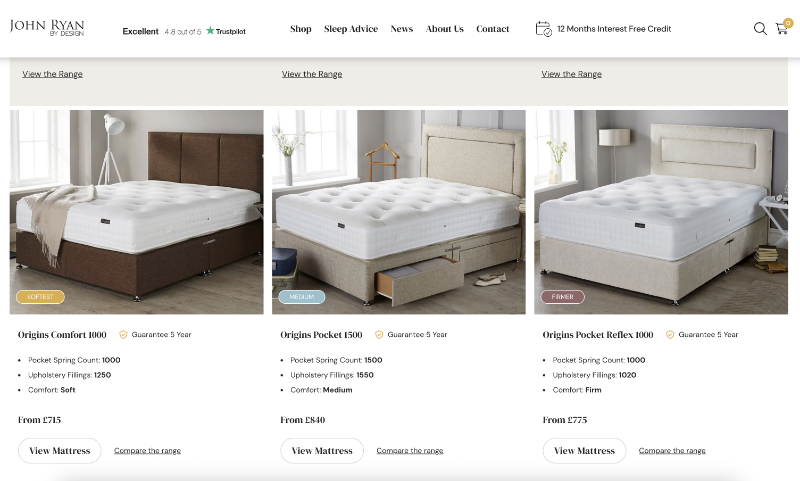The height and width of the screenshot is (481, 800).
Task: Compare the range under Origins Pocket Reflex 1000
Action: click(672, 450)
